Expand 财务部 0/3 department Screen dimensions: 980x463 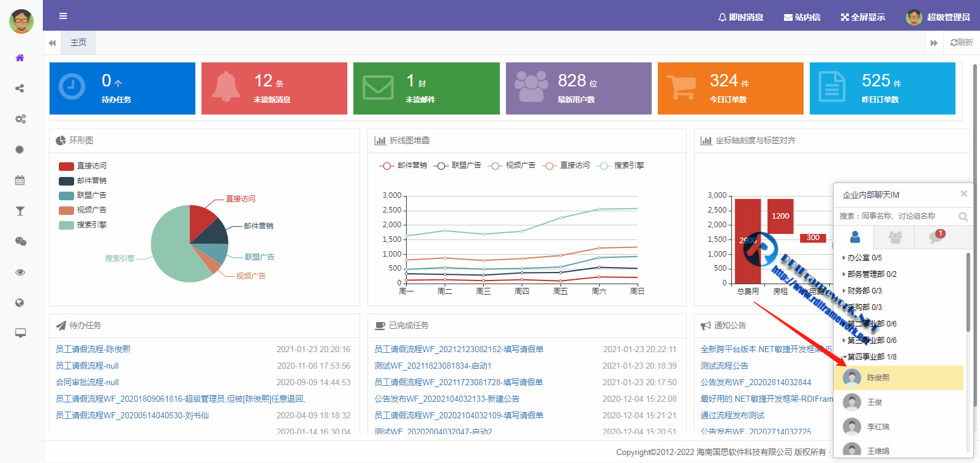[862, 291]
